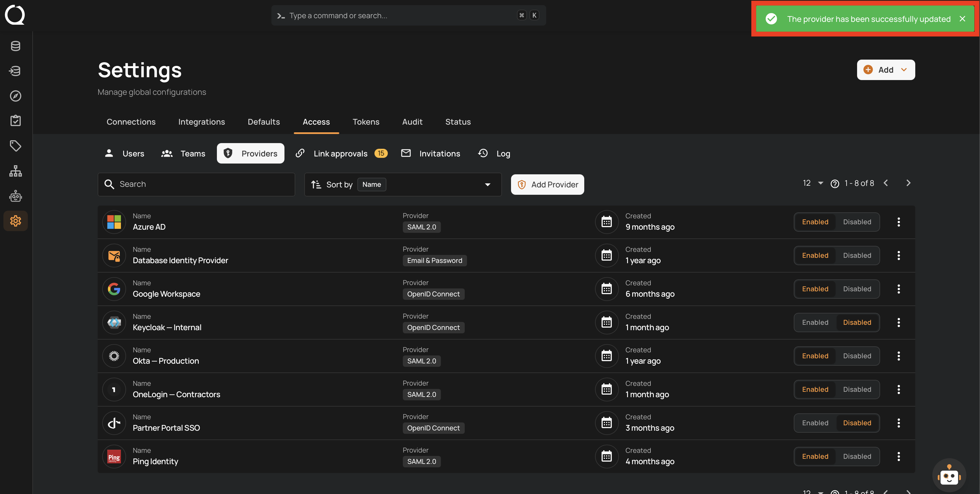This screenshot has height=494, width=980.
Task: Set Google Workspace to Disabled
Action: (857, 289)
